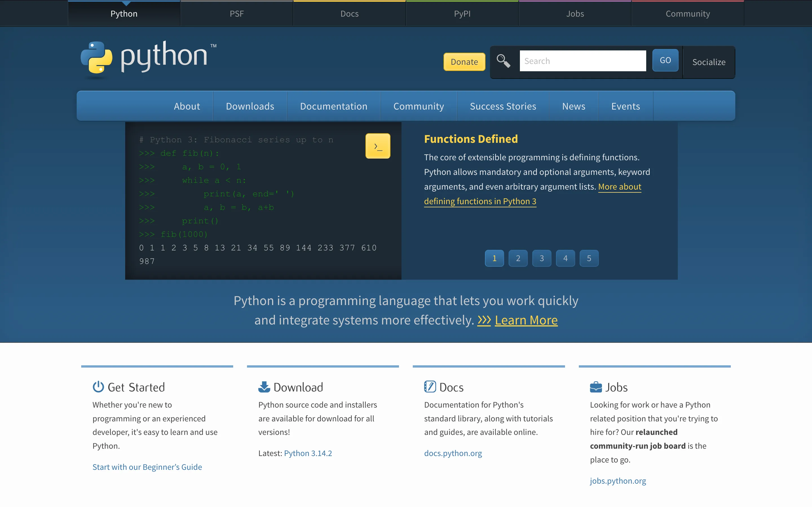The image size is (812, 507).
Task: Select the notebook icon beside Docs
Action: [x=430, y=386]
